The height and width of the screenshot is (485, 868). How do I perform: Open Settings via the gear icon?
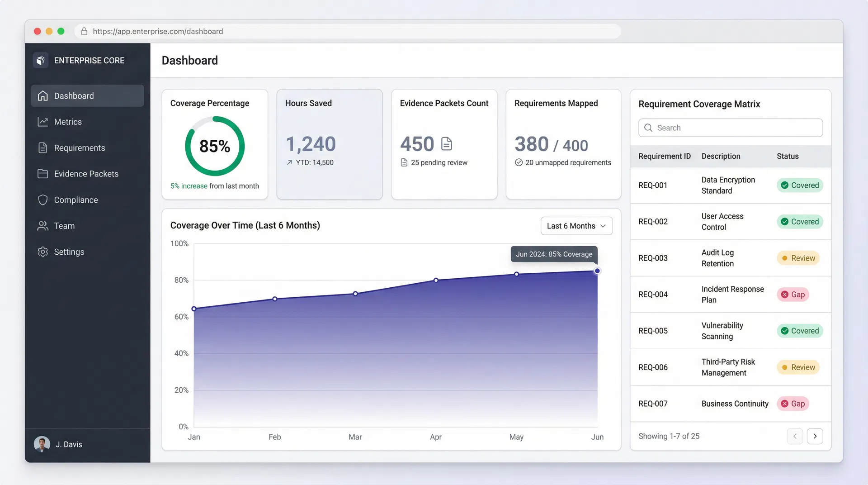[42, 252]
